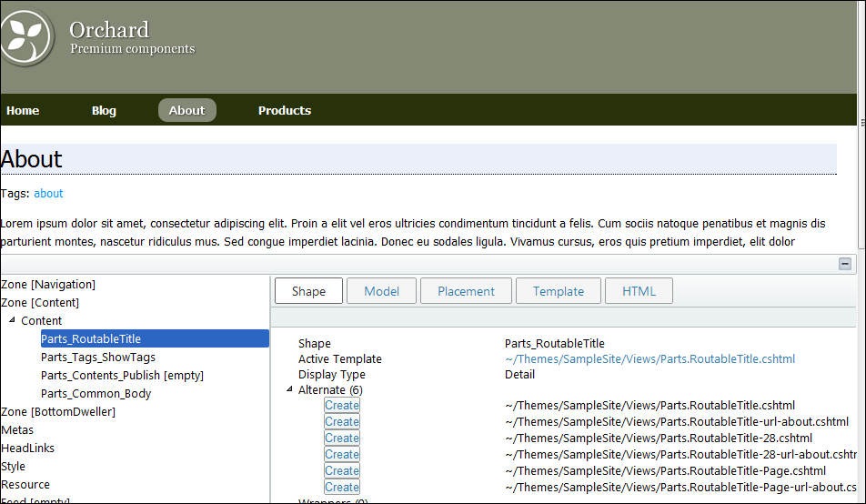The width and height of the screenshot is (866, 504).
Task: Select Parts_Contents_Publish [empty] tree item
Action: 122,375
